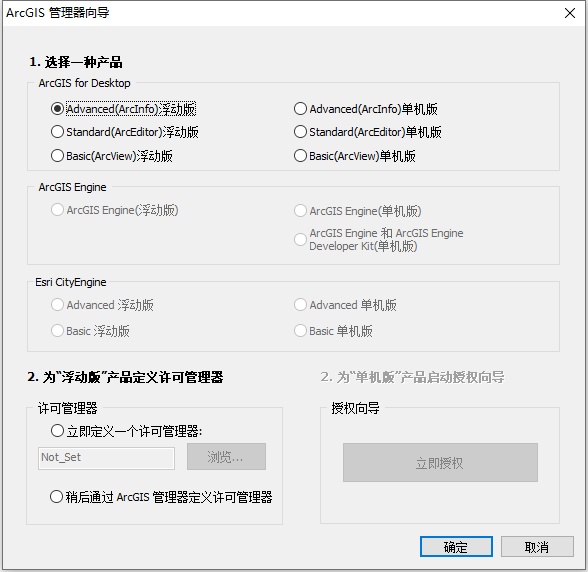This screenshot has height=572, width=588.
Task: Click the Not_Set license manager field
Action: coord(106,458)
